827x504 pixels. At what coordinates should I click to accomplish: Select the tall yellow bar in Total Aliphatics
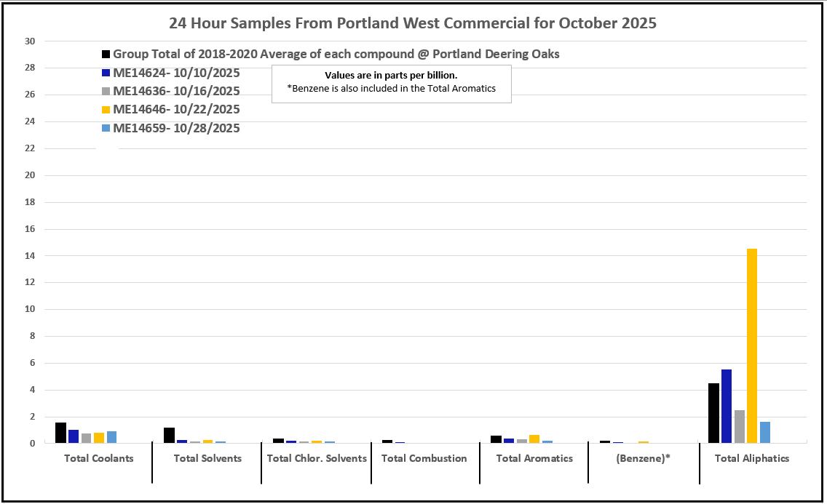click(752, 345)
